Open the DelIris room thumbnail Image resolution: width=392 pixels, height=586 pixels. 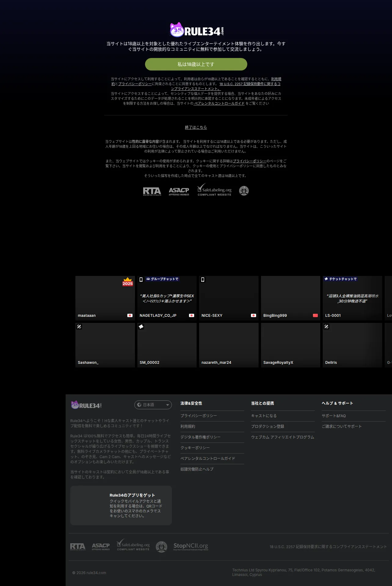click(x=352, y=345)
